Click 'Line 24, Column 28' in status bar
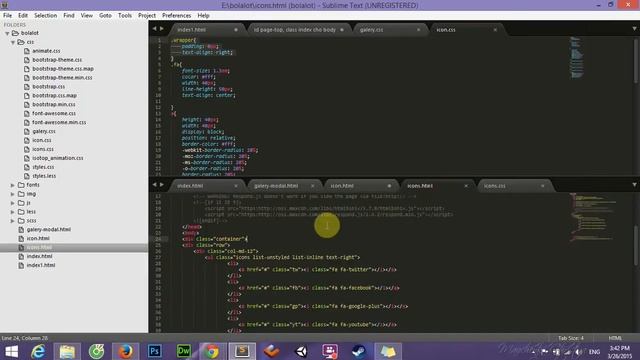The width and height of the screenshot is (640, 360). coord(24,338)
